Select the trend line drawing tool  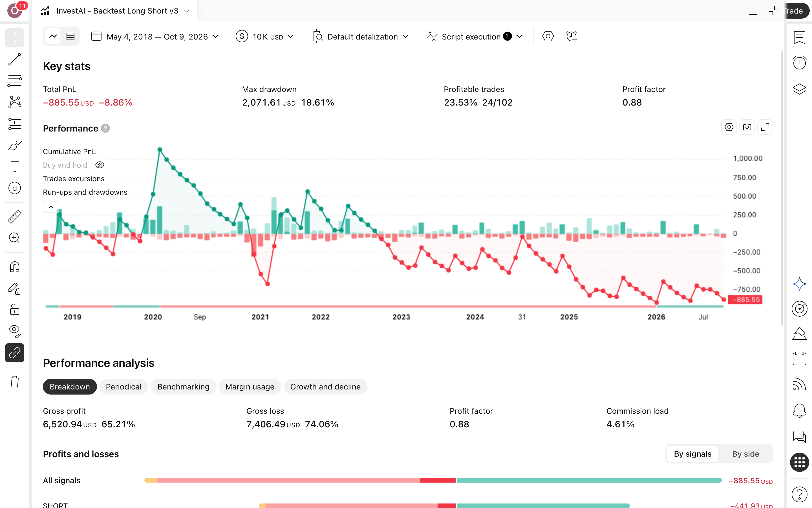[15, 60]
